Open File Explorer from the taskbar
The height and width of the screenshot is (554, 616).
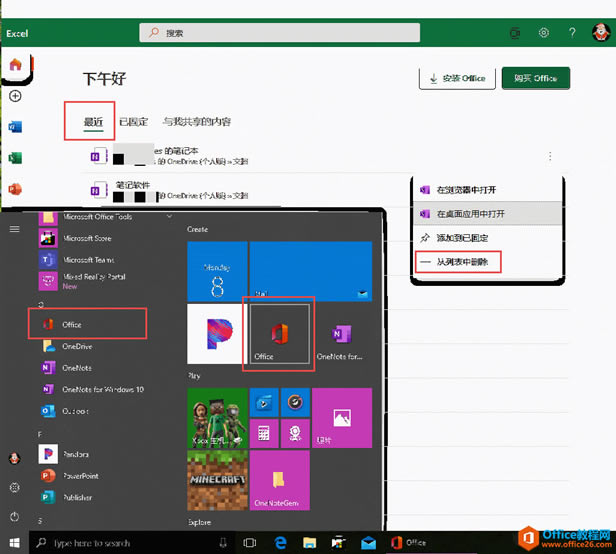coord(310,543)
